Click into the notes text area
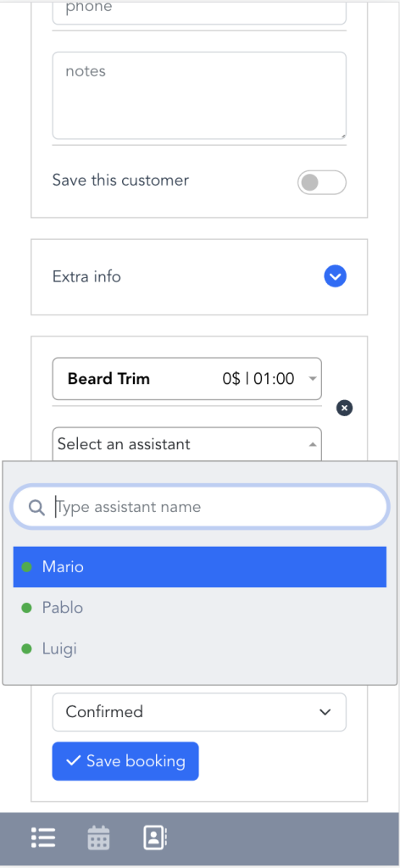 (199, 95)
